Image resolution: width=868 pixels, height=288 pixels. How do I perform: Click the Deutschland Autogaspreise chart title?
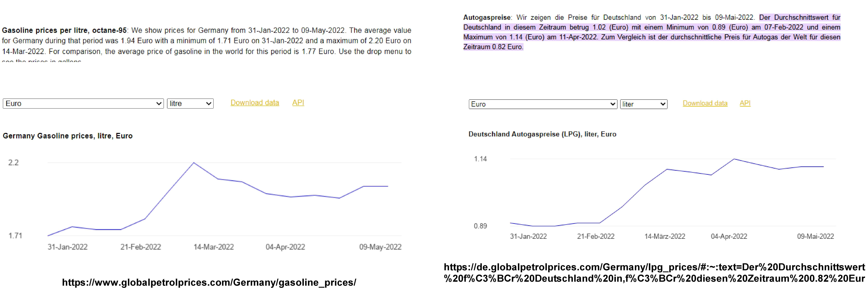click(x=542, y=134)
